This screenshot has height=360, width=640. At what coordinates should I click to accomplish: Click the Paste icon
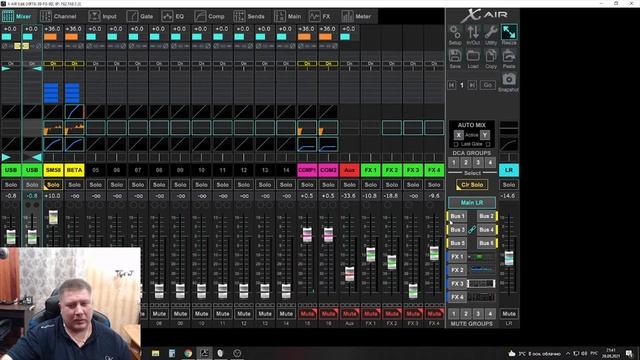(509, 56)
